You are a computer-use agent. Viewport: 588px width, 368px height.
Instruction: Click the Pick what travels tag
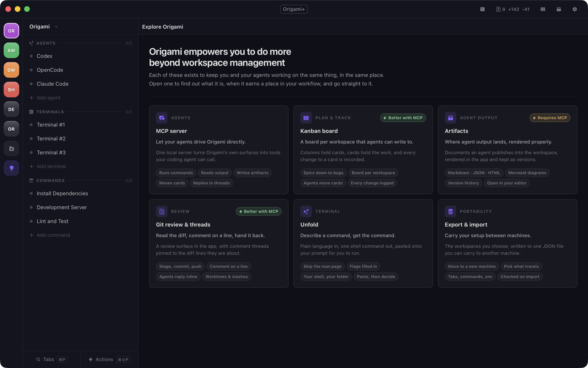(521, 267)
